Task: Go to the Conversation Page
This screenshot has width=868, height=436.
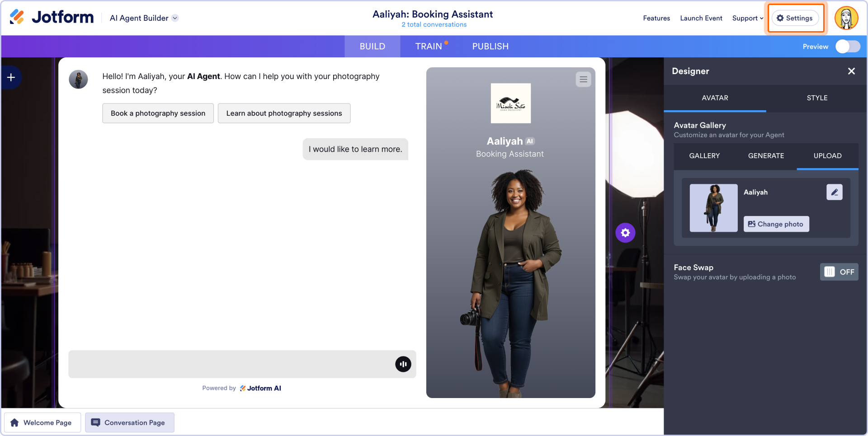Action: tap(130, 423)
